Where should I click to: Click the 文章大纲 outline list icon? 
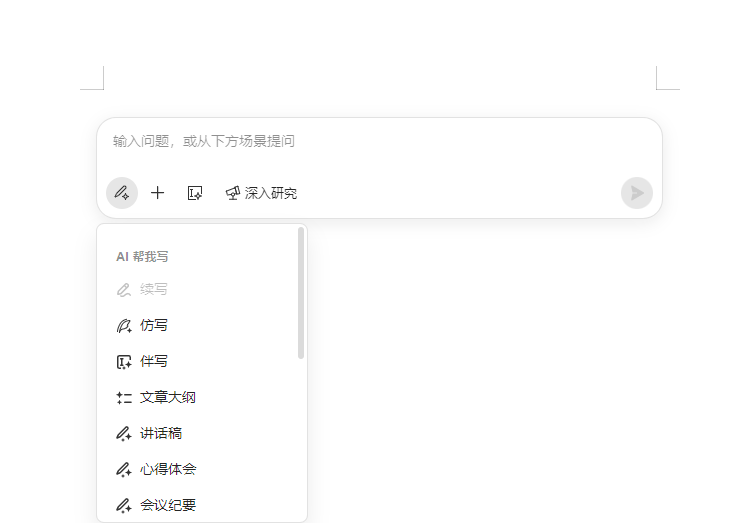(124, 398)
